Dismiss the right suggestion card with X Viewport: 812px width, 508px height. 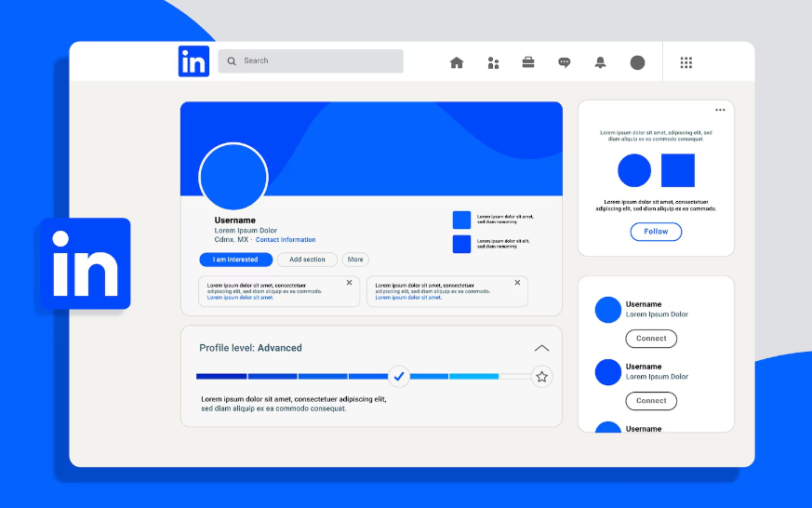(x=517, y=283)
